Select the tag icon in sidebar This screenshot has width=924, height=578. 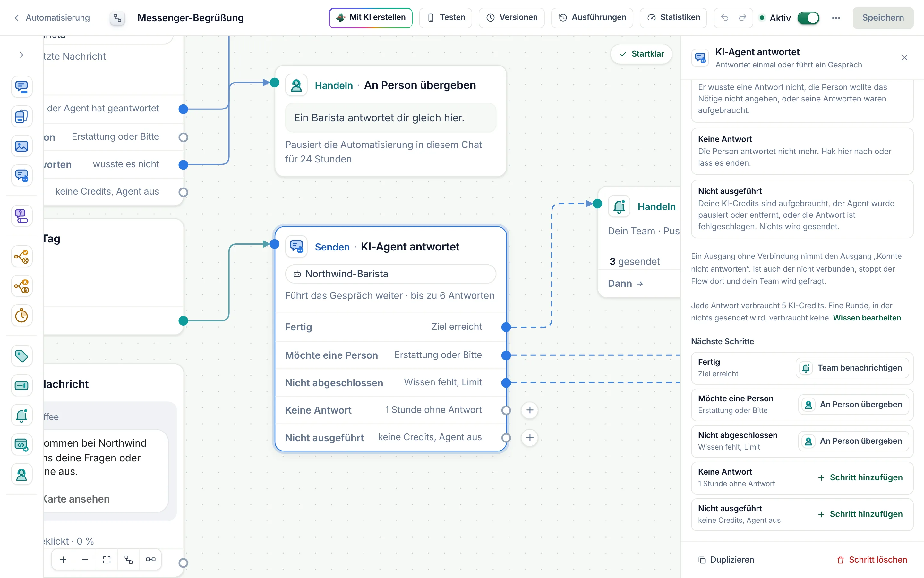[21, 356]
